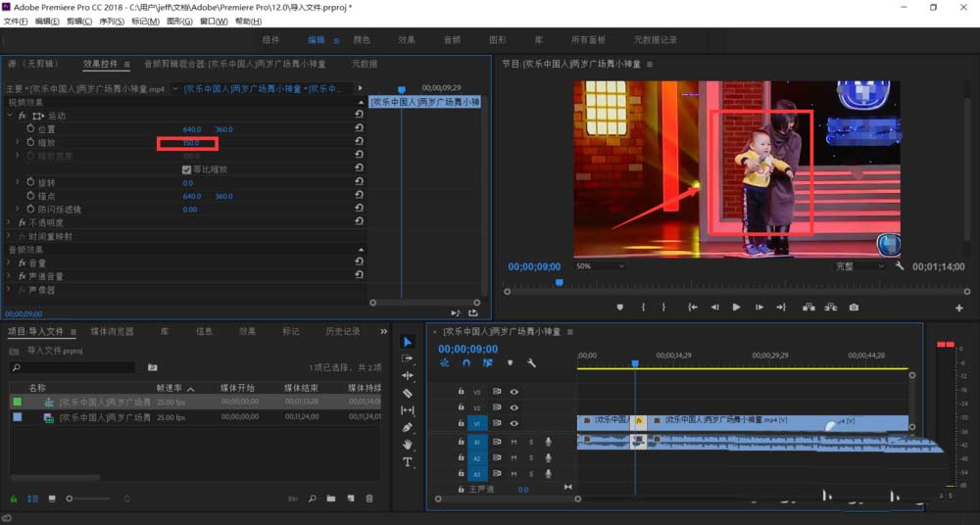
Task: Select the Type tool (T)
Action: [x=408, y=461]
